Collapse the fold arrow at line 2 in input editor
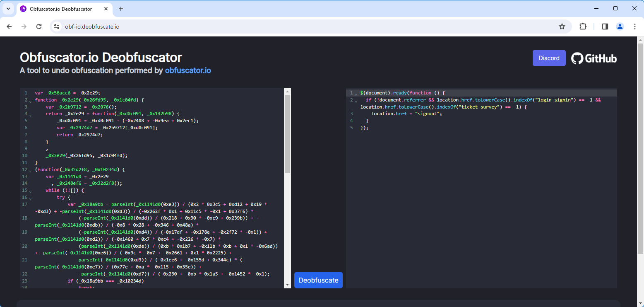This screenshot has width=644, height=307. point(31,101)
